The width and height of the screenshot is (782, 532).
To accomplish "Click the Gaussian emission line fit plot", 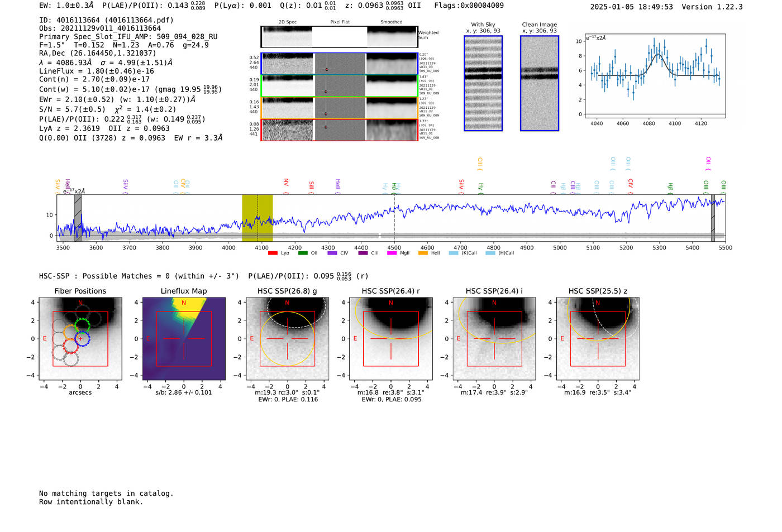I will pos(655,76).
